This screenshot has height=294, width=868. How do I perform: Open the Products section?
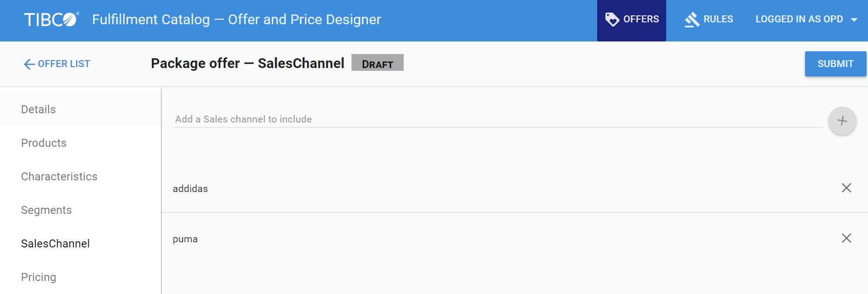pyautogui.click(x=44, y=143)
